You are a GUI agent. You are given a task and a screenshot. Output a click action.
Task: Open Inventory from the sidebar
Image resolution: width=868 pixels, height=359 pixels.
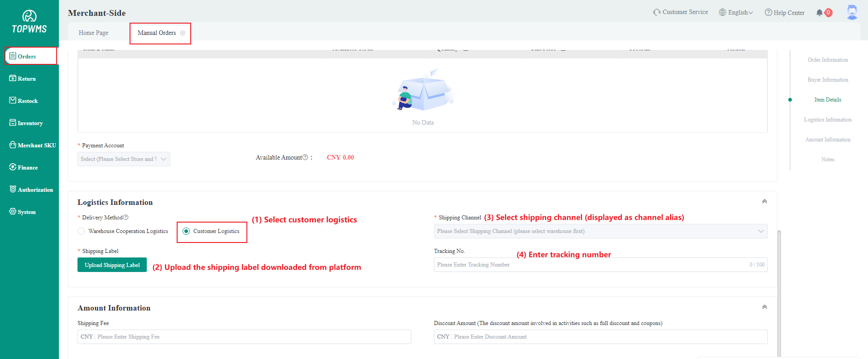click(30, 123)
